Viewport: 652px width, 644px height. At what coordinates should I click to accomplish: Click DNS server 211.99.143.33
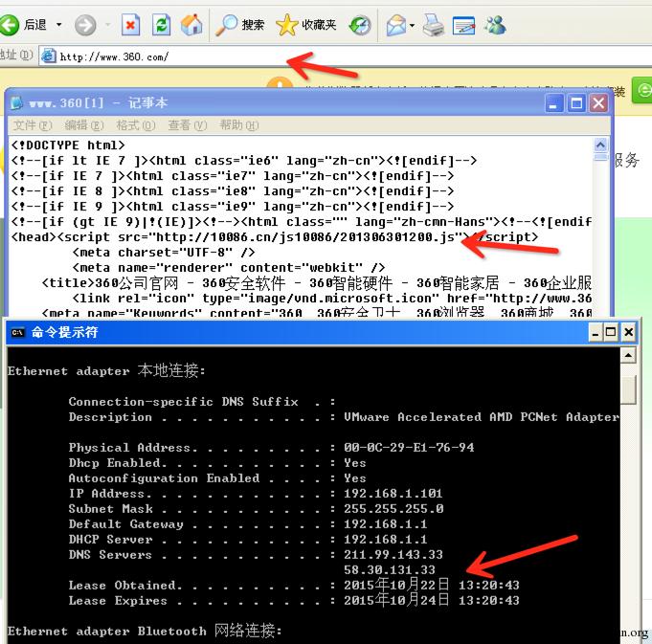393,555
